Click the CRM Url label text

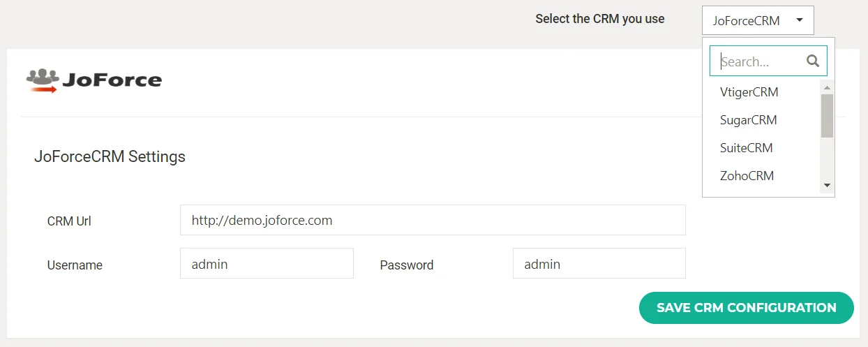click(x=69, y=221)
